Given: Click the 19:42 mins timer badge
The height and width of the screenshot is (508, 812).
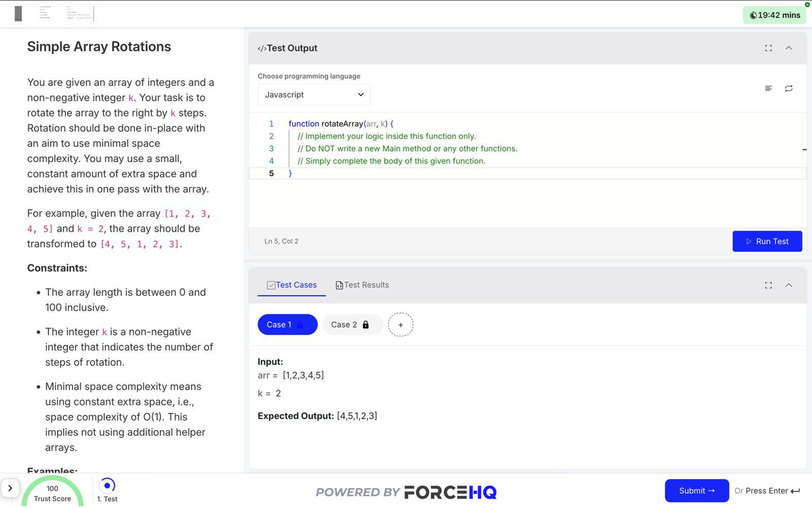Looking at the screenshot, I should 774,15.
